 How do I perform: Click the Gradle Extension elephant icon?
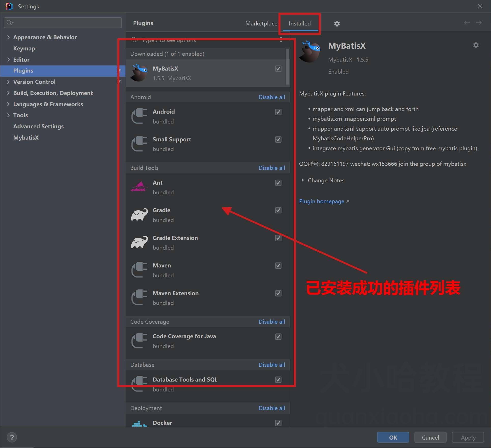[x=139, y=242]
